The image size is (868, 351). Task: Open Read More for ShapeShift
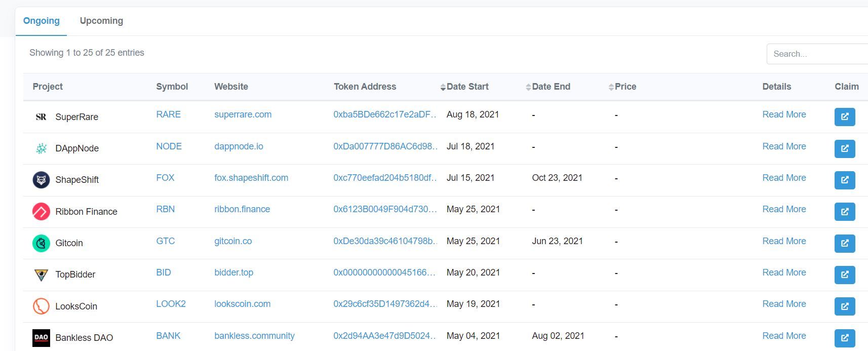(784, 178)
